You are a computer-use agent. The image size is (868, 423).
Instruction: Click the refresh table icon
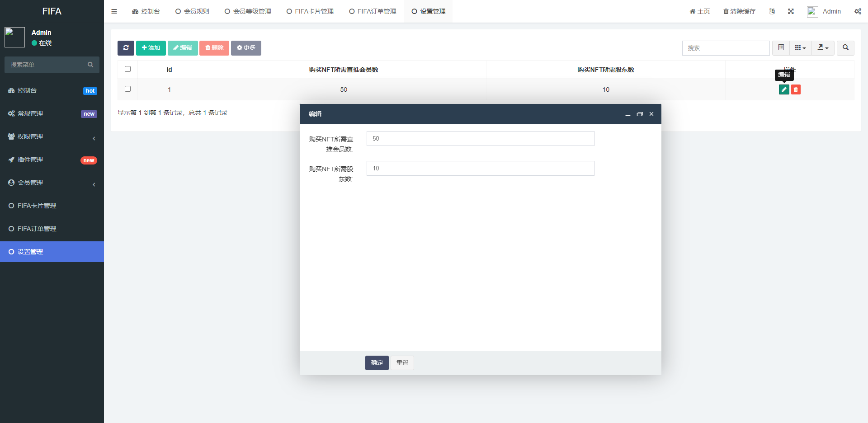point(126,48)
